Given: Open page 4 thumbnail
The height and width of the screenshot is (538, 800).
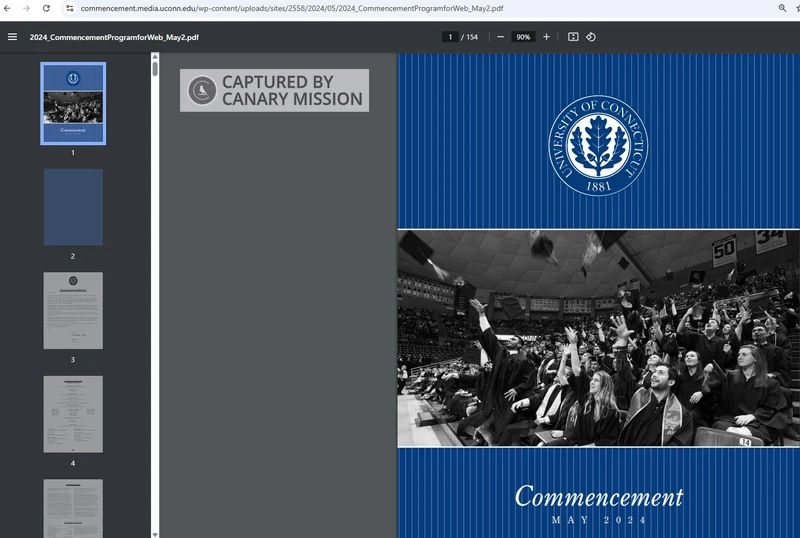Looking at the screenshot, I should (x=73, y=414).
